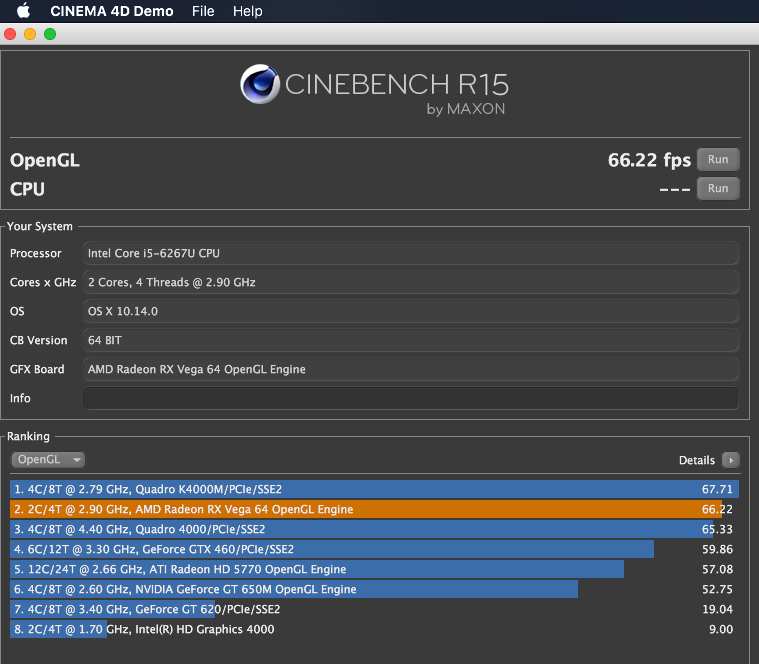Image resolution: width=759 pixels, height=664 pixels.
Task: Minimize window with yellow button
Action: point(30,34)
